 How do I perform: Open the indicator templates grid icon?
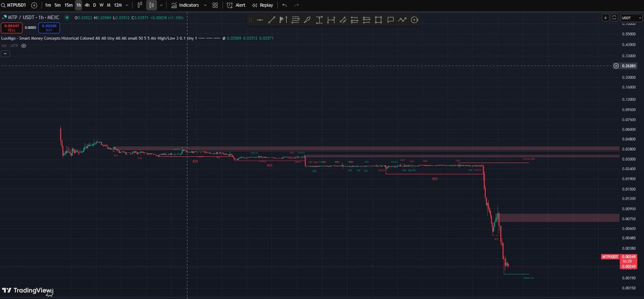point(215,5)
